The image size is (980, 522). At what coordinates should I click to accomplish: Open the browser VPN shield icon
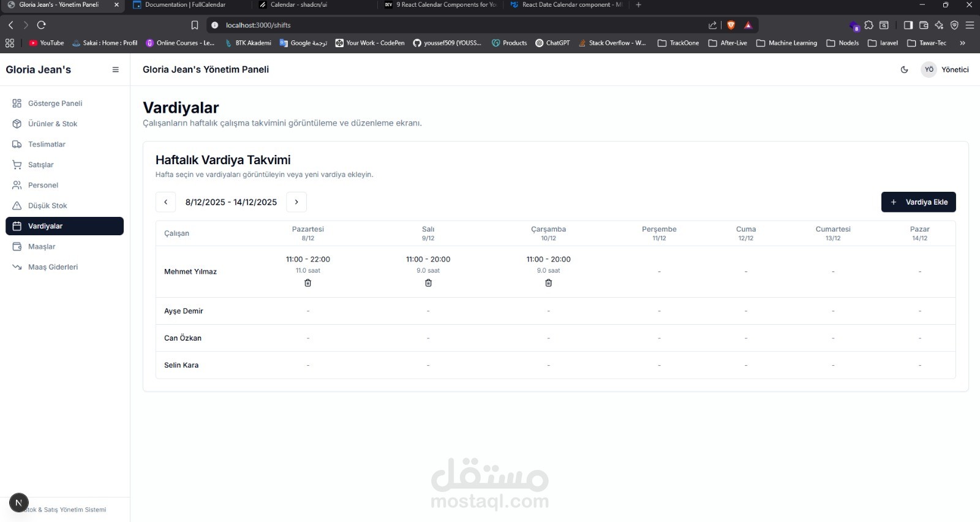coord(954,25)
